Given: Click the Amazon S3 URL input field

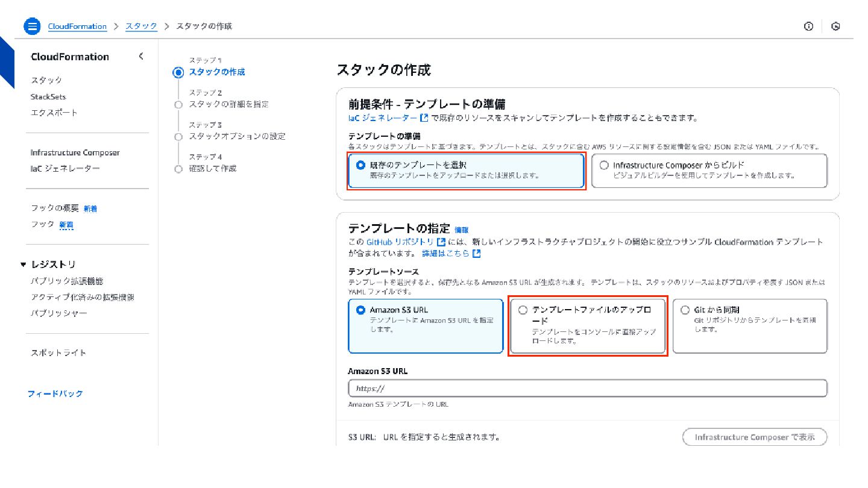Looking at the screenshot, I should pos(587,389).
